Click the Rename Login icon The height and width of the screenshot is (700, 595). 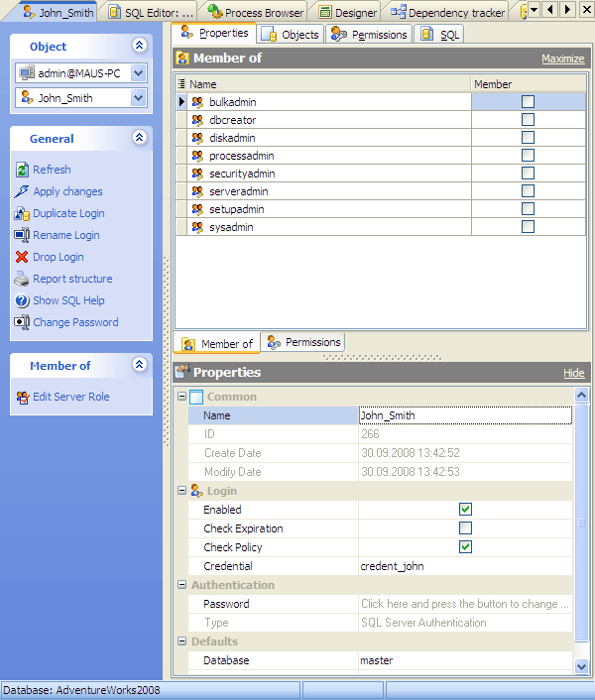[x=23, y=235]
